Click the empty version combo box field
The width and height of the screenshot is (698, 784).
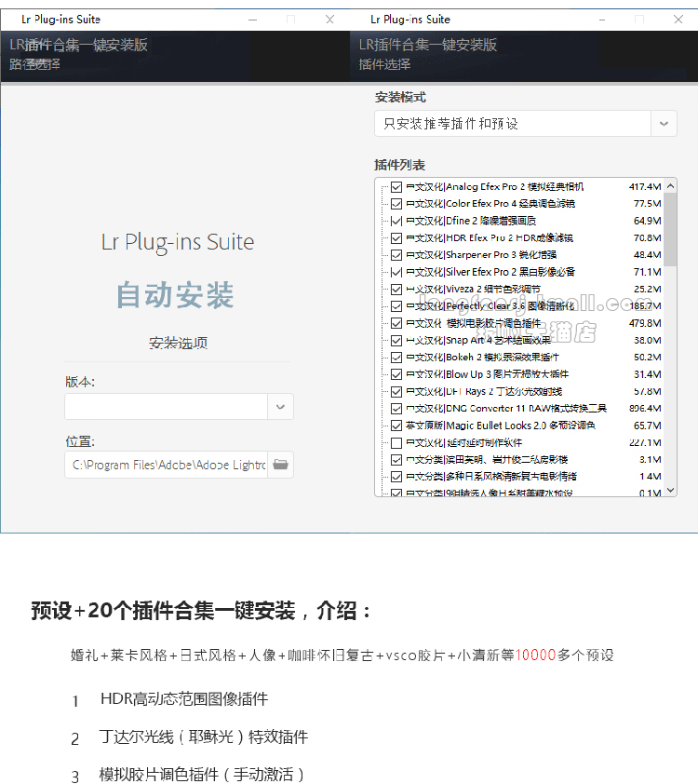[x=166, y=407]
